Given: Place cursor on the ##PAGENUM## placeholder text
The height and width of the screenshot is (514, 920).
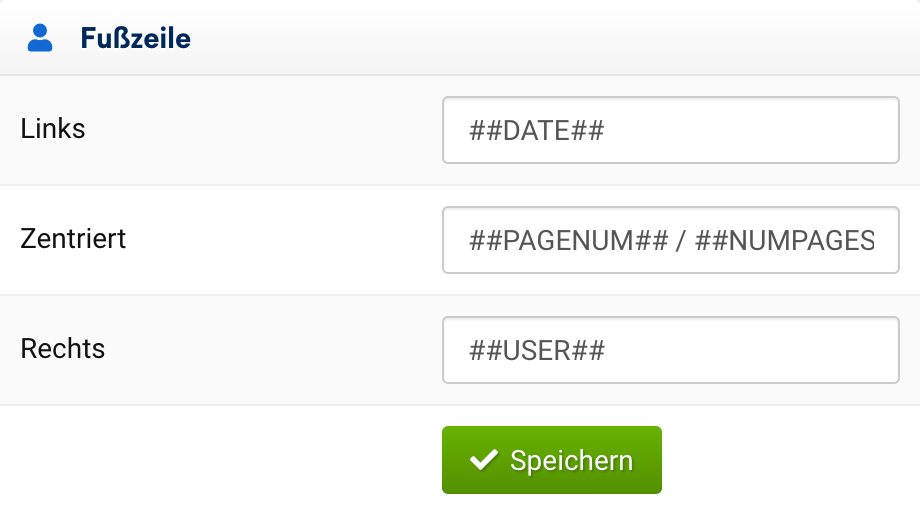Looking at the screenshot, I should (568, 241).
